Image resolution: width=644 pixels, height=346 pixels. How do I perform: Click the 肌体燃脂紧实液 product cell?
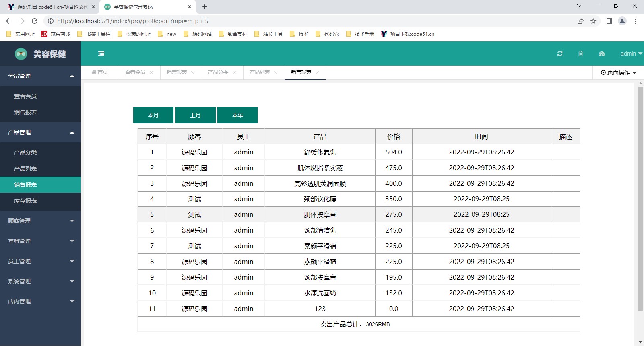click(320, 168)
